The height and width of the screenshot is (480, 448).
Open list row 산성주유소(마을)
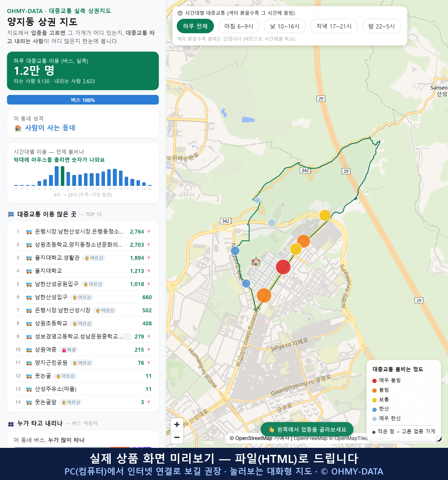(83, 389)
